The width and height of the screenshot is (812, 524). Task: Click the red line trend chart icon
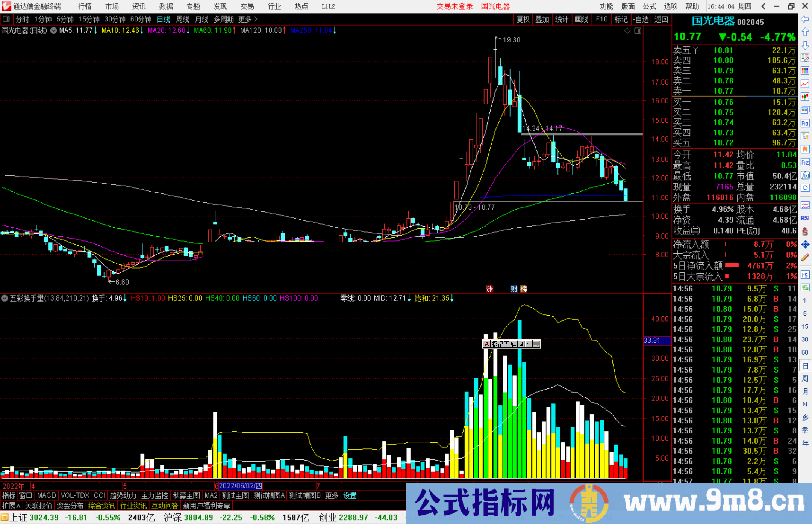coord(805,84)
